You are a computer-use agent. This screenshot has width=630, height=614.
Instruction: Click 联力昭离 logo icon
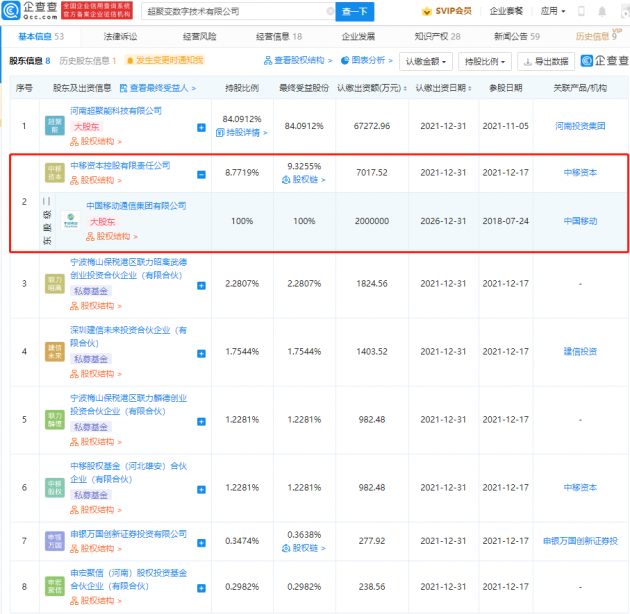(x=55, y=284)
